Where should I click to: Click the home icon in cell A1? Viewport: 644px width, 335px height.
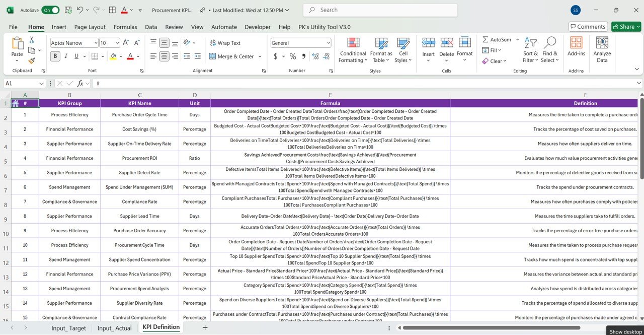(x=16, y=103)
